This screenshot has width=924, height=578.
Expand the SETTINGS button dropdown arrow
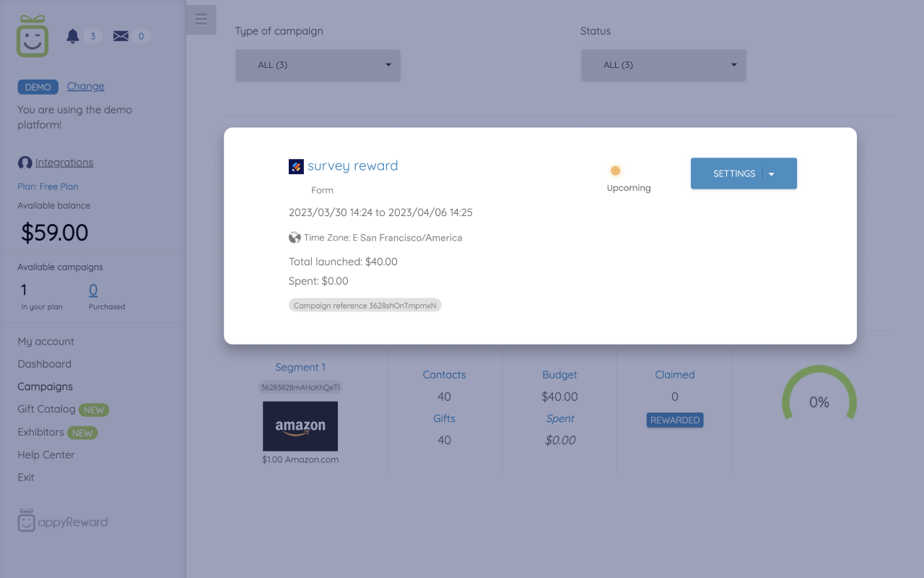(x=771, y=173)
